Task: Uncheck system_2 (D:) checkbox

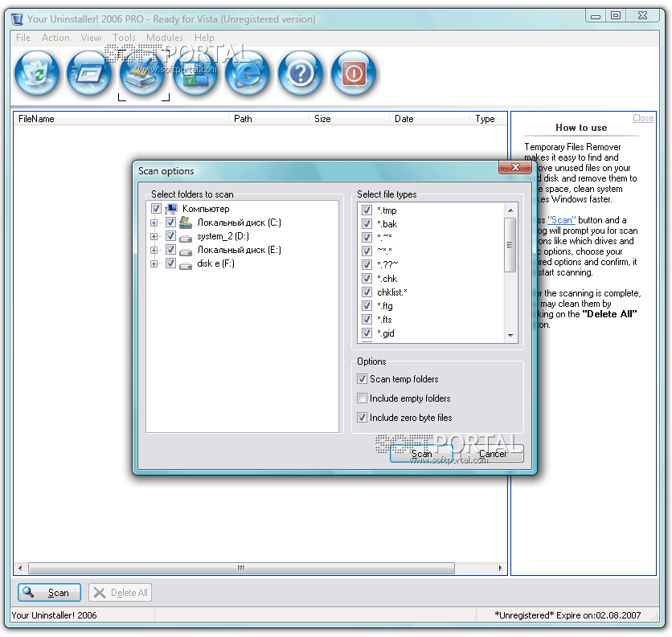Action: click(x=170, y=236)
